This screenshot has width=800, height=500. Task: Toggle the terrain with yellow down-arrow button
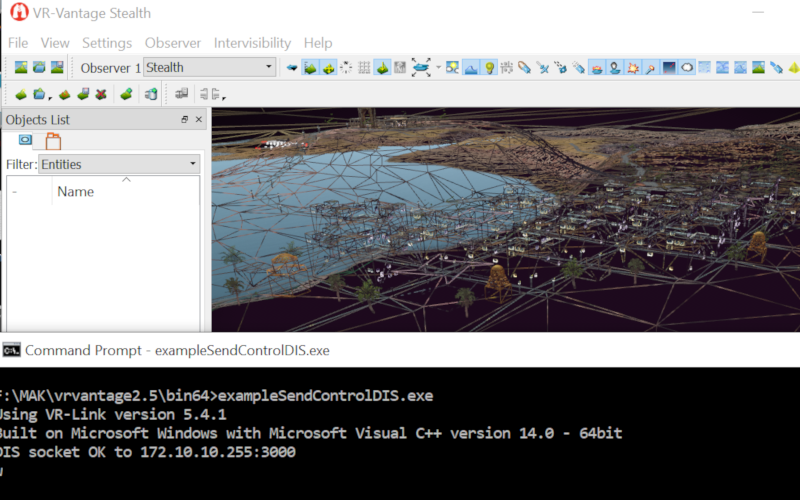tap(382, 67)
